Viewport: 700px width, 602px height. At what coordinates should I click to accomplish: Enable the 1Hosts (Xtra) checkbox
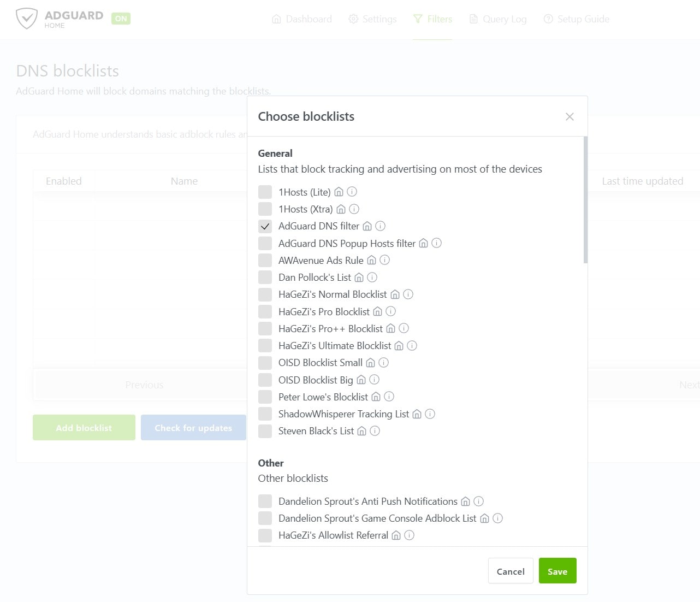click(265, 209)
